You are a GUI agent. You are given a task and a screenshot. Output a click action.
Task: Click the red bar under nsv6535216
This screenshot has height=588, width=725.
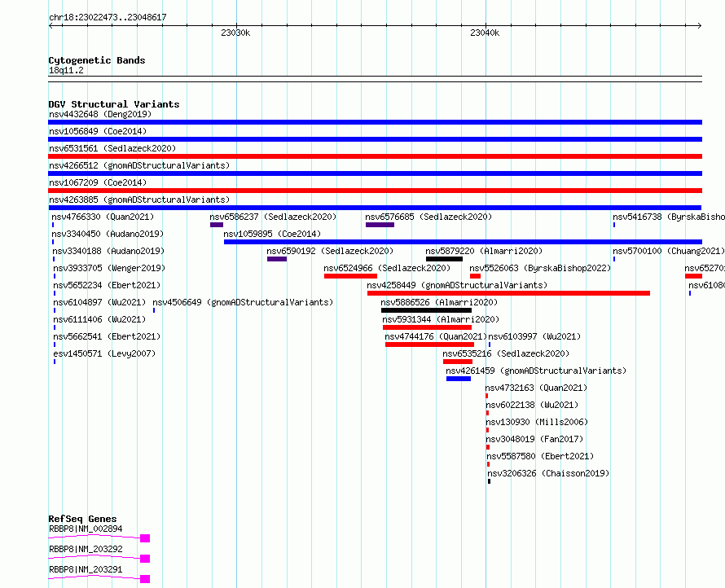pos(458,362)
